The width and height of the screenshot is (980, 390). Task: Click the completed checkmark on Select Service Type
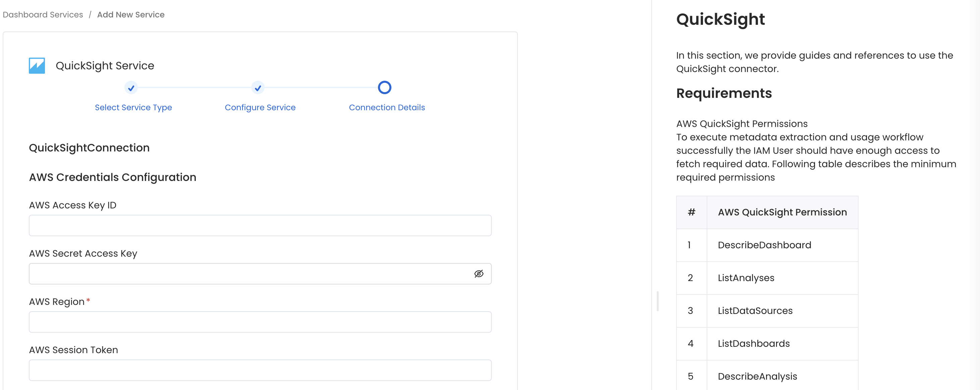pos(131,88)
